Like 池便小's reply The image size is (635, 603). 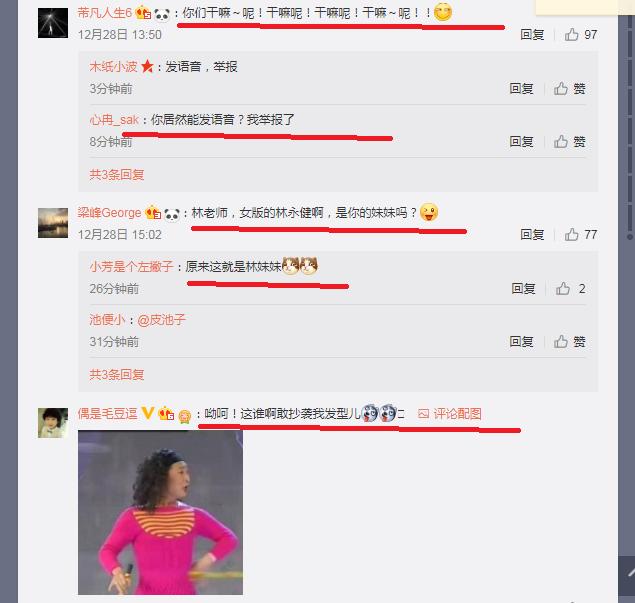(569, 342)
